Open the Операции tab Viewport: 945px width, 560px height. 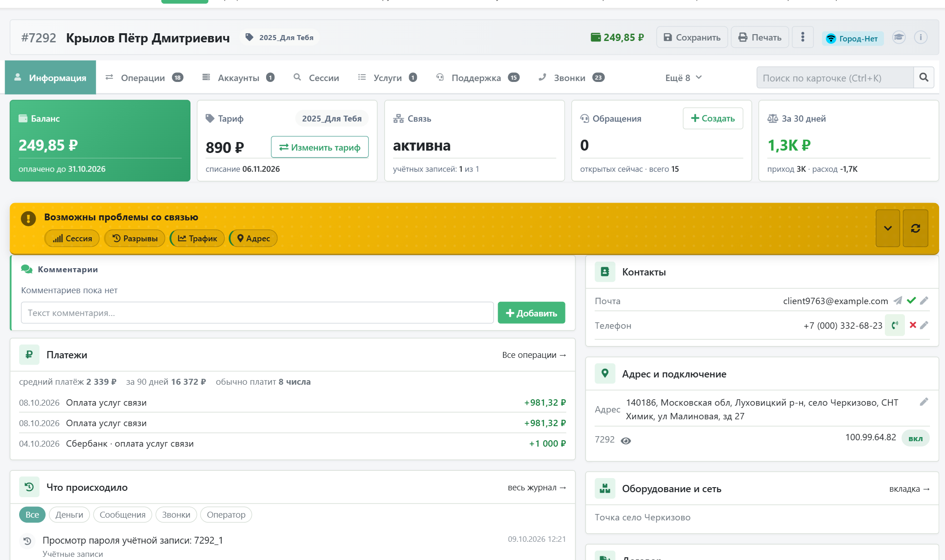tap(144, 77)
